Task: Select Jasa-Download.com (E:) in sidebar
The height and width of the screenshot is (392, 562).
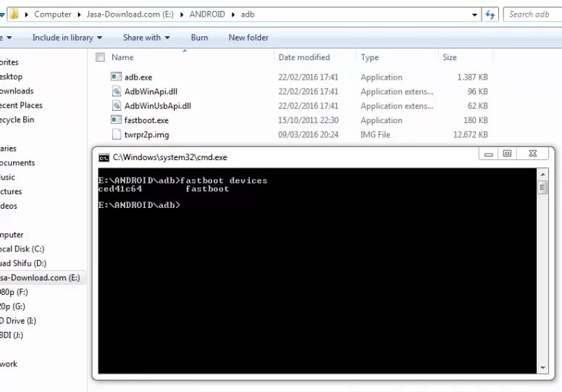Action: [40, 278]
